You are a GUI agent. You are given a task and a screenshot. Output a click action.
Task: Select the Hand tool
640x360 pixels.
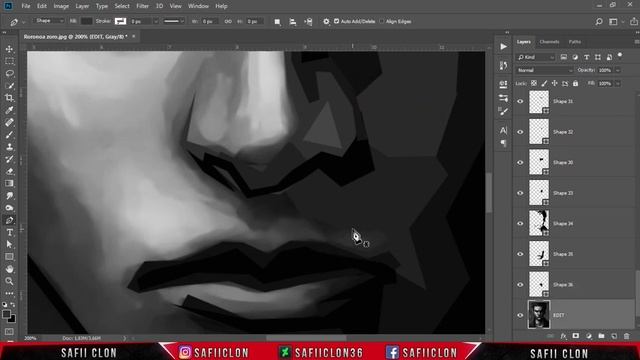click(x=9, y=269)
